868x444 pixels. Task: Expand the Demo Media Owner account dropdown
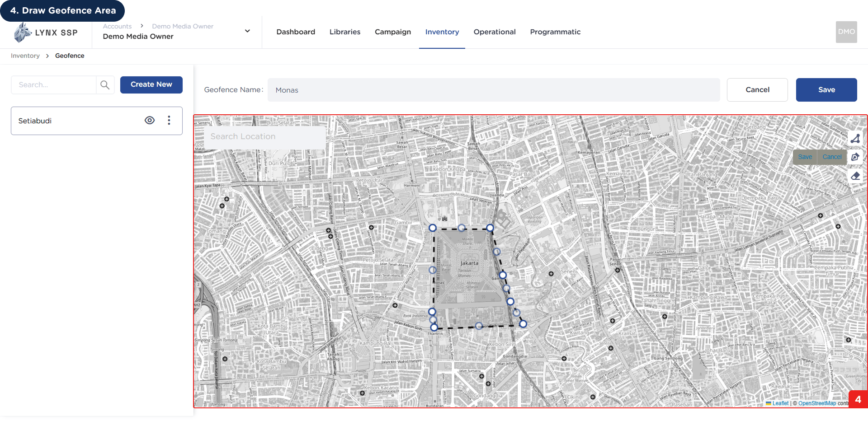(247, 31)
